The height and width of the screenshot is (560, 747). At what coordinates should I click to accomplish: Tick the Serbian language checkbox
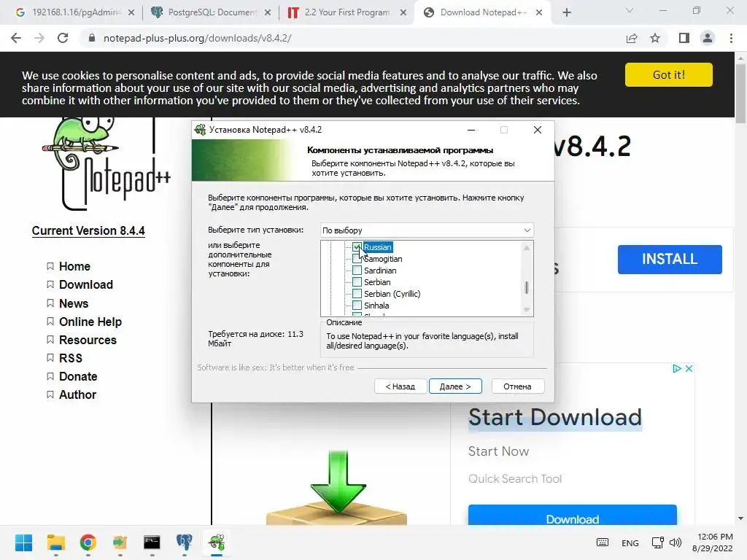coord(357,282)
